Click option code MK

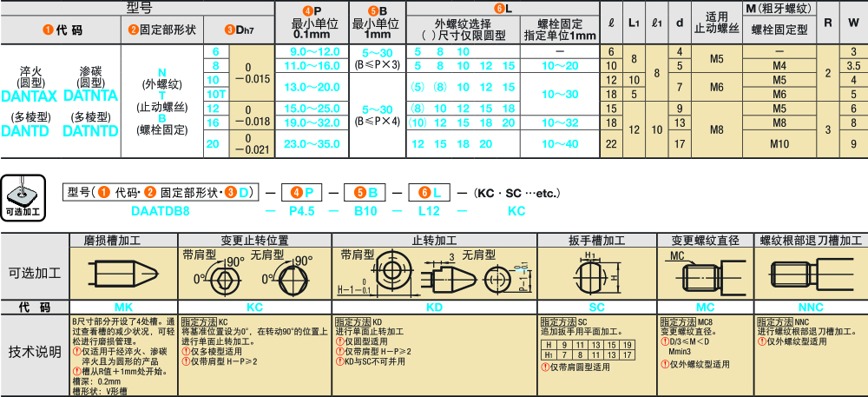click(124, 307)
